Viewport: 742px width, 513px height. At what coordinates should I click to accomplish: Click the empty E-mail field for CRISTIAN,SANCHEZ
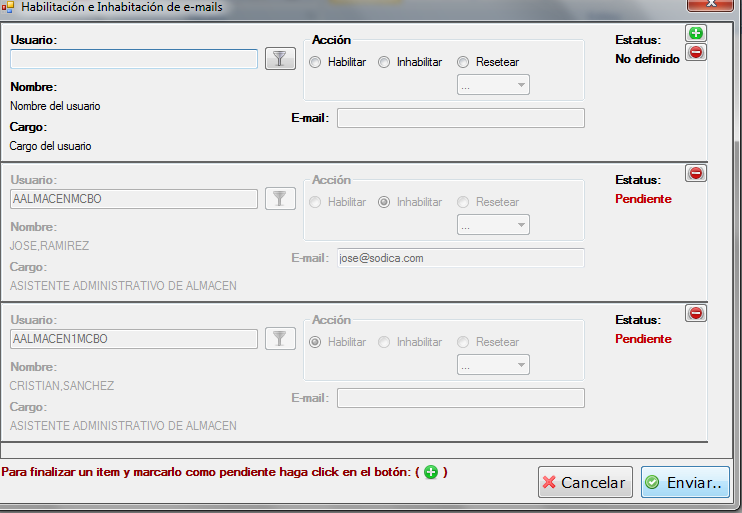click(x=461, y=398)
